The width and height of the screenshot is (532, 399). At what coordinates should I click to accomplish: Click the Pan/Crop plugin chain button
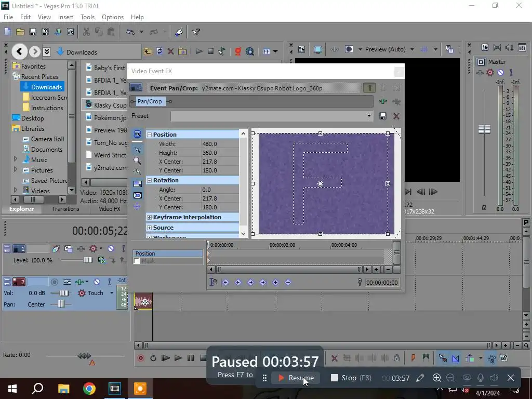(150, 101)
